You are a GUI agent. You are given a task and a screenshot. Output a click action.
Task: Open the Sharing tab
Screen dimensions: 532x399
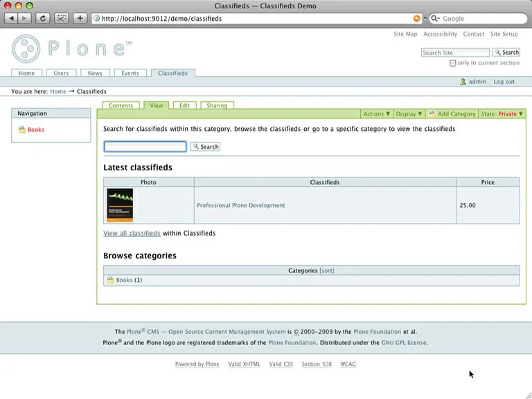217,105
